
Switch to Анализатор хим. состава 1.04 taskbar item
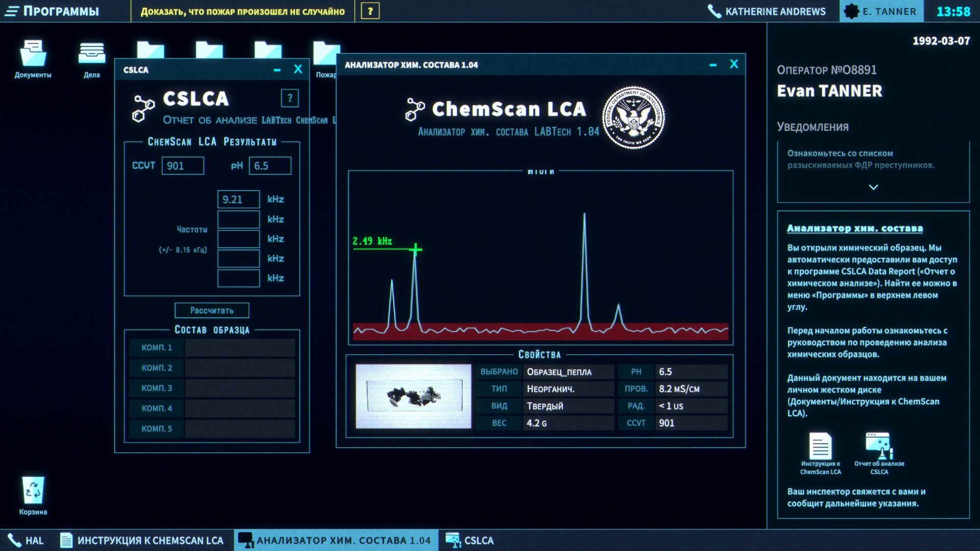336,540
